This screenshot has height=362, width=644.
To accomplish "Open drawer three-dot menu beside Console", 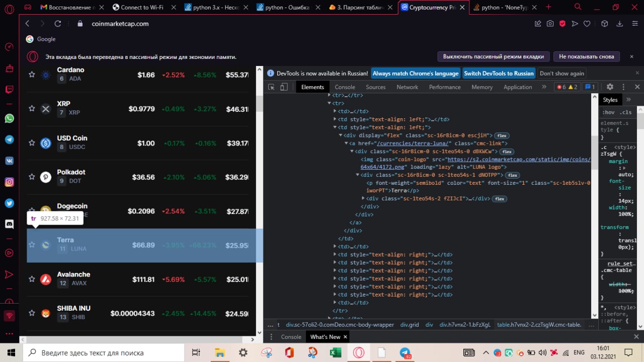I will (271, 337).
